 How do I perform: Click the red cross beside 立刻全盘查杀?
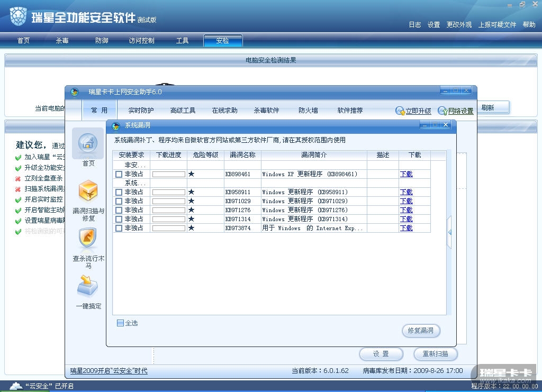18,179
